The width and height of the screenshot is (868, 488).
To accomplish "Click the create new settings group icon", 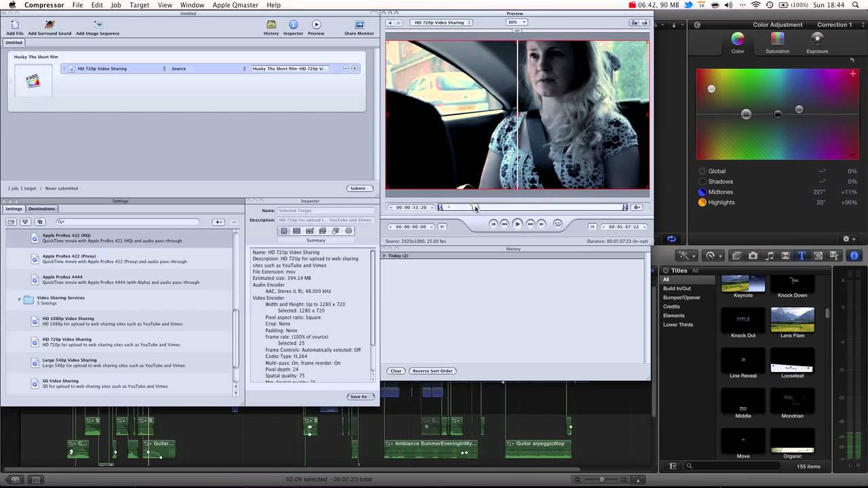I will pos(12,222).
